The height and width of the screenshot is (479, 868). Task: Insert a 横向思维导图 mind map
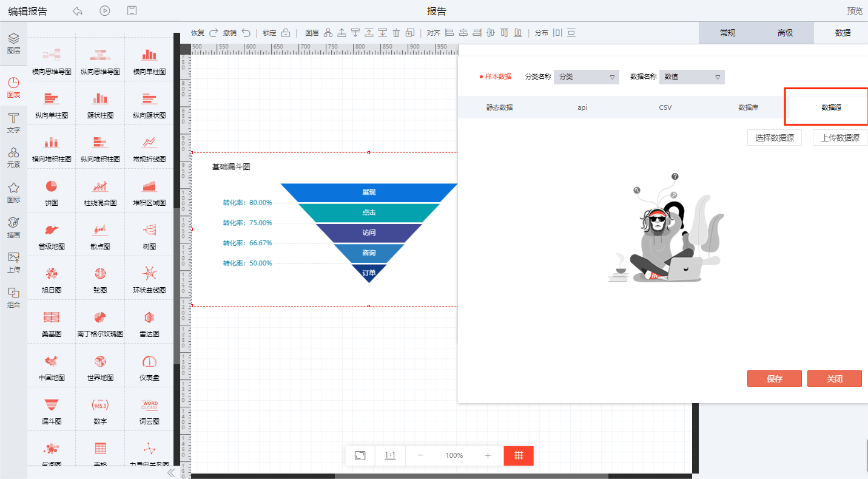click(x=52, y=61)
